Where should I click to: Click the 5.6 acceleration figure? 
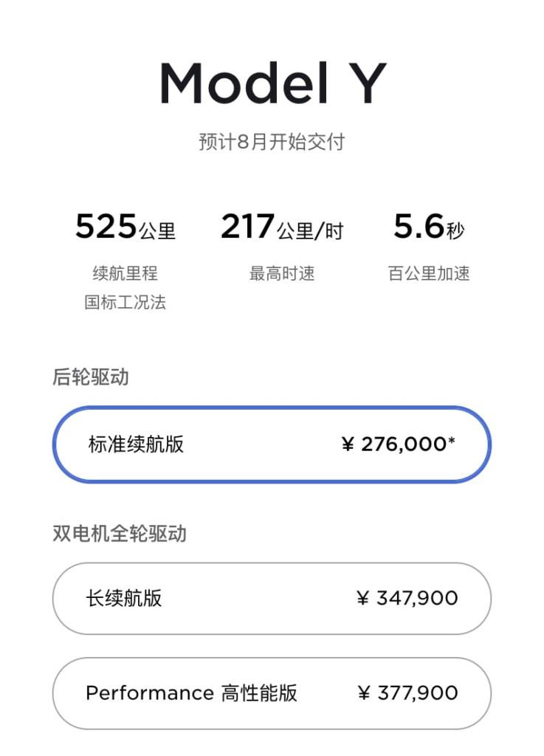point(419,227)
